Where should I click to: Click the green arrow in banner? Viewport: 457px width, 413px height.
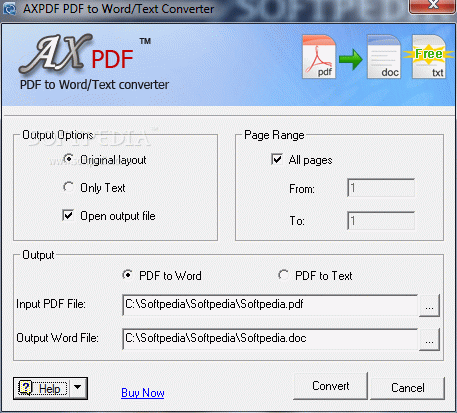pyautogui.click(x=351, y=60)
